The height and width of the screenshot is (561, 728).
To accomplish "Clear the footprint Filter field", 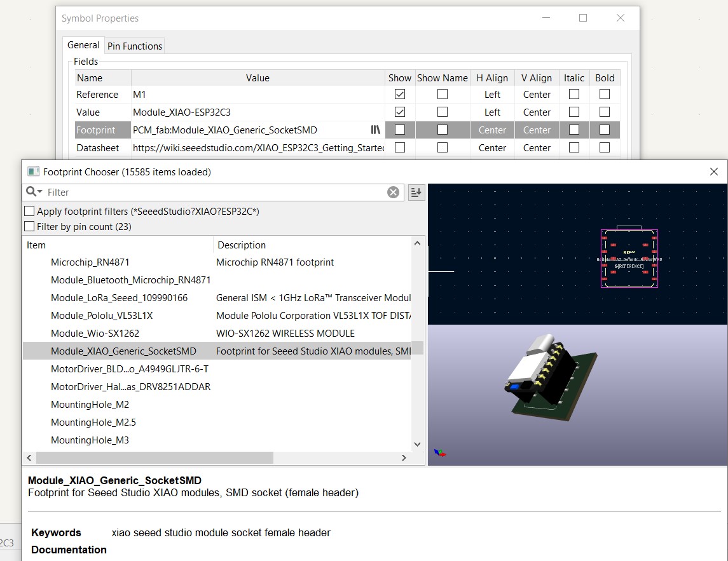I will 394,192.
